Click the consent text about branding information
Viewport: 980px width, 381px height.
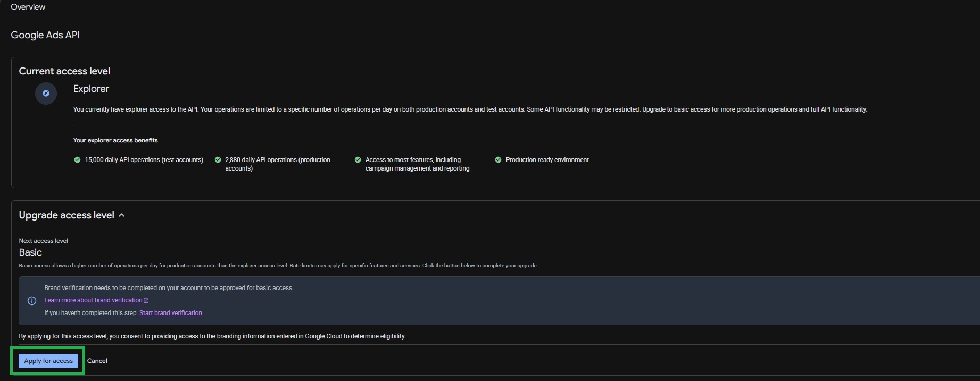(x=212, y=336)
